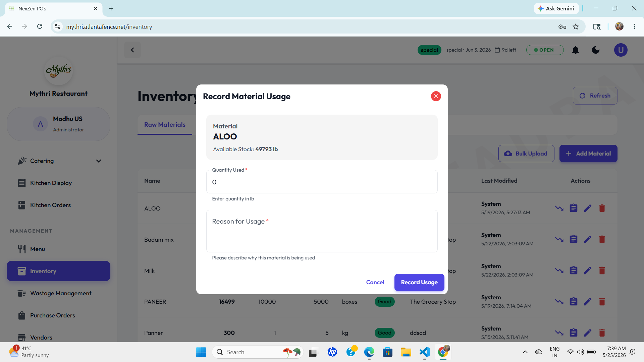This screenshot has height=362, width=644.
Task: Toggle dark mode moon icon
Action: (596, 50)
